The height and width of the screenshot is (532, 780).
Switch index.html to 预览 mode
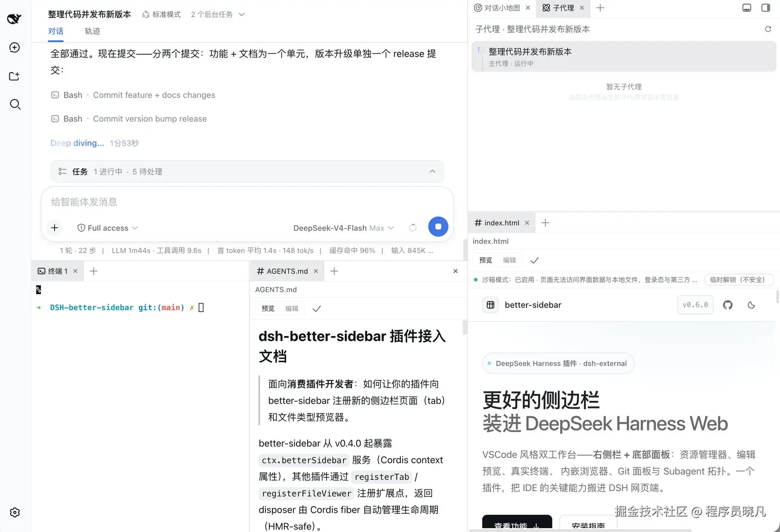[x=486, y=260]
